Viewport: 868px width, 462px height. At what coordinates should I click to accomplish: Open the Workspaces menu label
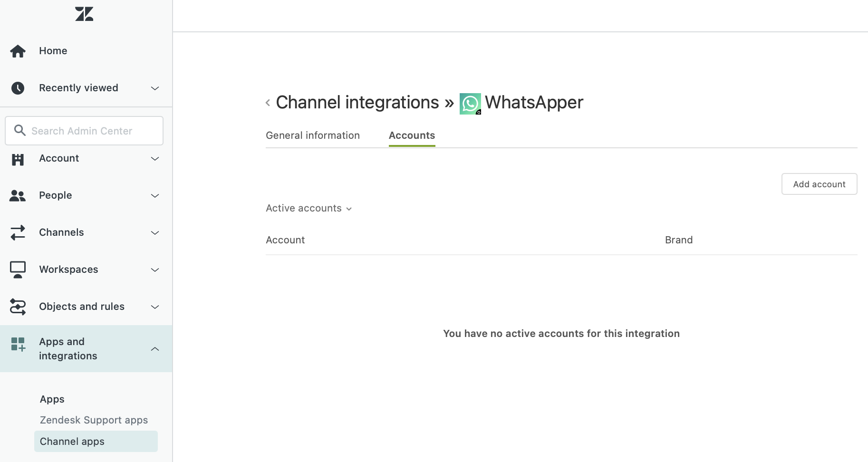[68, 269]
